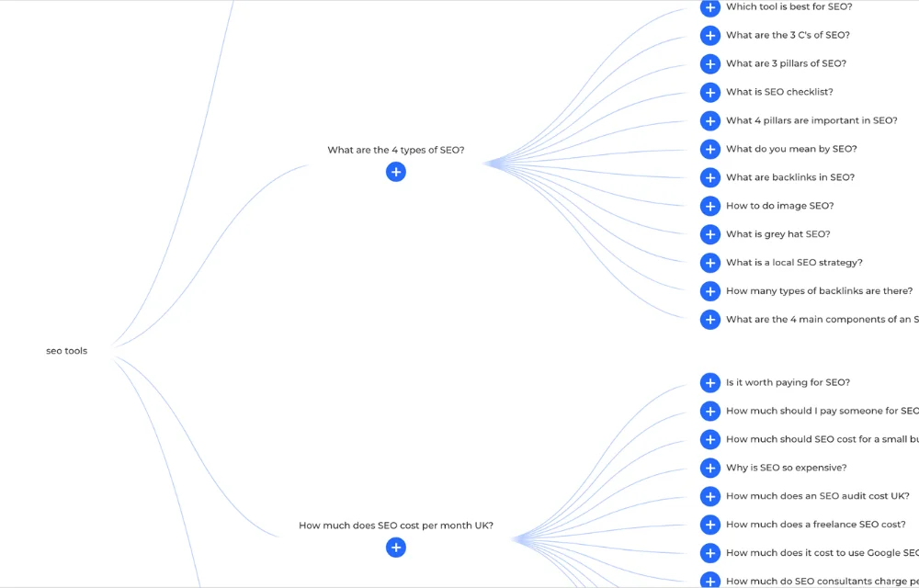919x588 pixels.
Task: Expand the 'How much does SEO cost per month UK?' node
Action: [x=396, y=547]
